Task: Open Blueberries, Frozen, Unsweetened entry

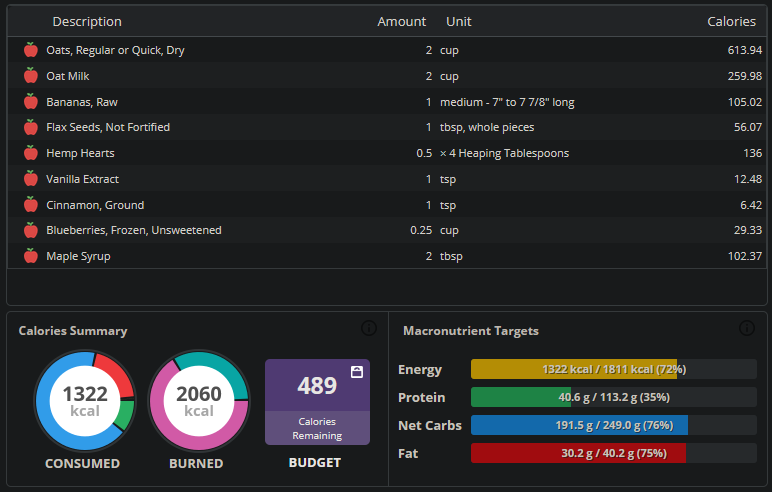Action: click(x=386, y=230)
